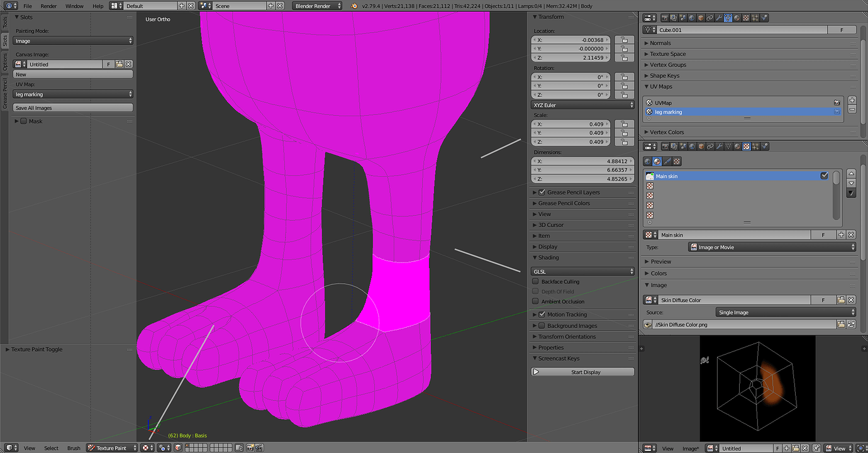Image resolution: width=868 pixels, height=453 pixels.
Task: Expand the Shape Keys panel
Action: click(x=664, y=75)
